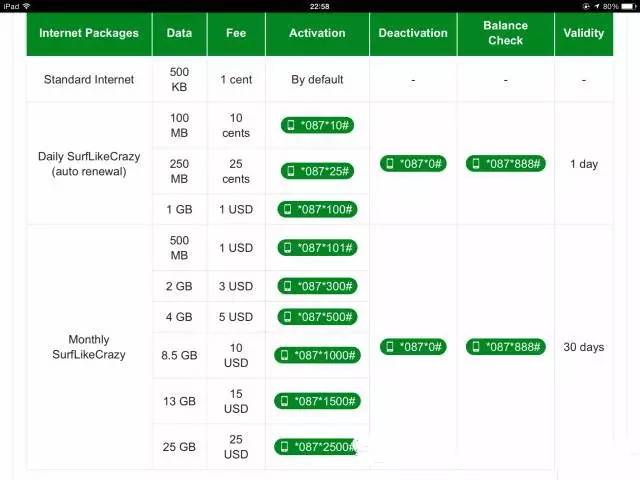Activate the 25 GB plan with *087*2500#

click(317, 446)
